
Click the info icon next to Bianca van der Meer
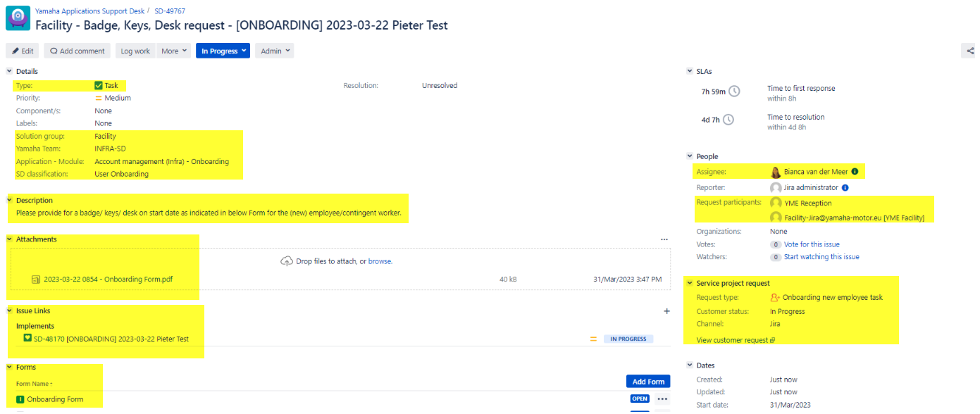tap(855, 171)
